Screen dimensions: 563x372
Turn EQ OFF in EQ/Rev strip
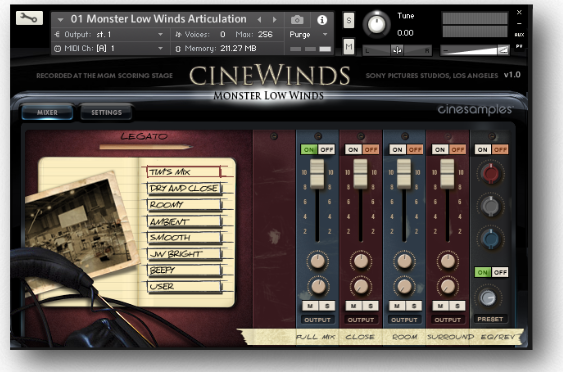[x=500, y=150]
